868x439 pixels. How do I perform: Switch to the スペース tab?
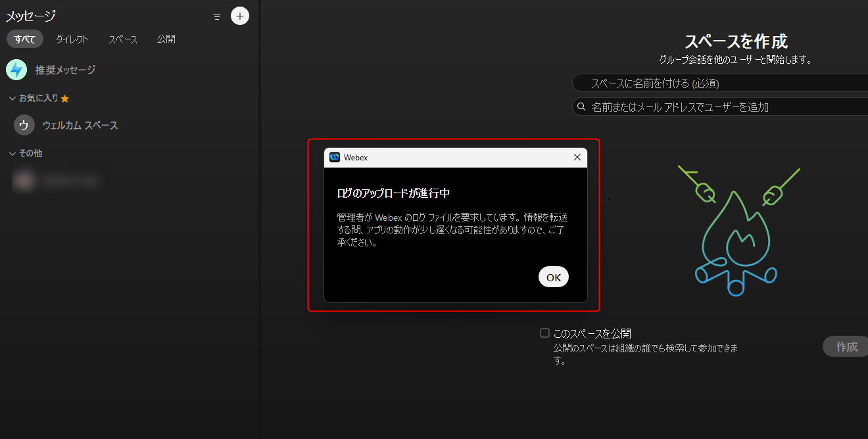point(123,39)
